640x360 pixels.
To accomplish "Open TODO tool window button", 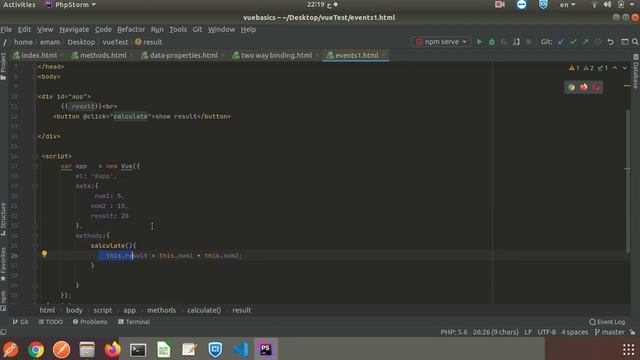I will tap(51, 322).
